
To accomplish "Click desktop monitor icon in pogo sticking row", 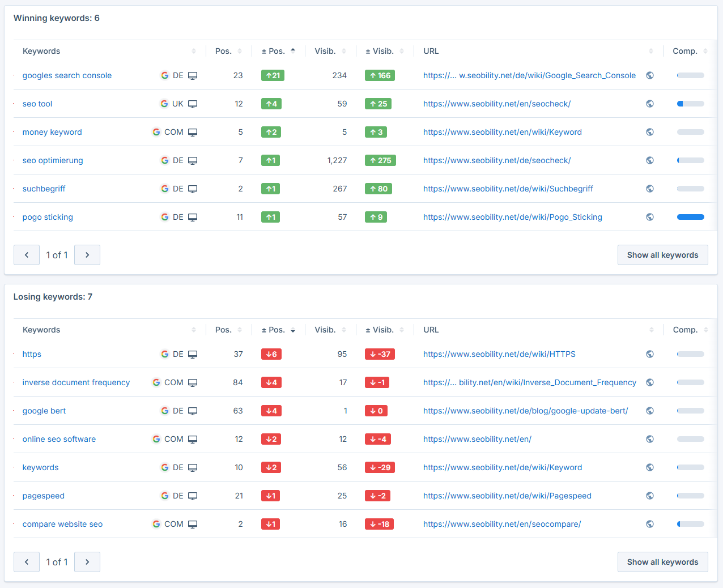I will click(x=193, y=217).
